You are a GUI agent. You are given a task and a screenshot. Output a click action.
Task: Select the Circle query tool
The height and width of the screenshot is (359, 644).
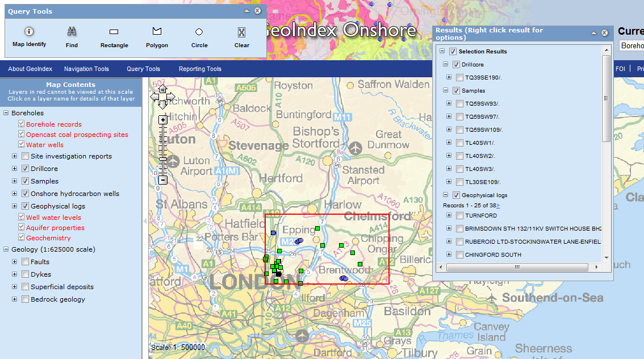[x=199, y=37]
